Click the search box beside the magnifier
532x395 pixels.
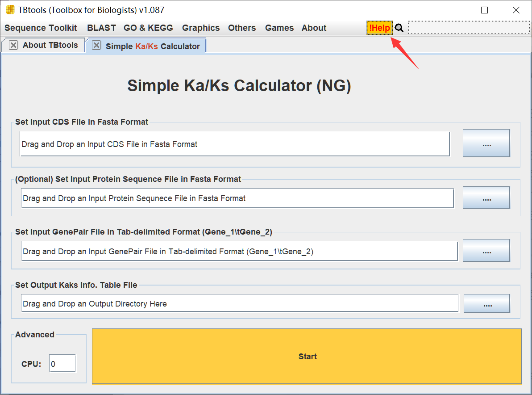(469, 28)
